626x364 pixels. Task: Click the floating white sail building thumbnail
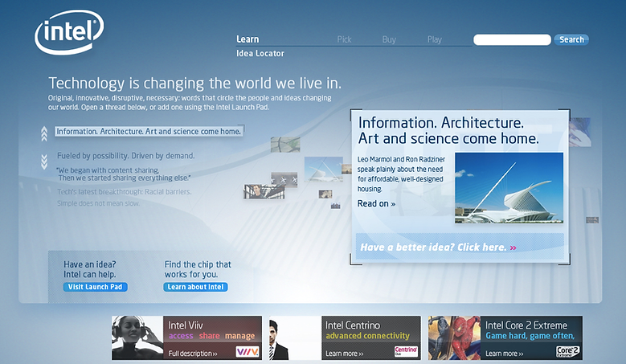[323, 170]
